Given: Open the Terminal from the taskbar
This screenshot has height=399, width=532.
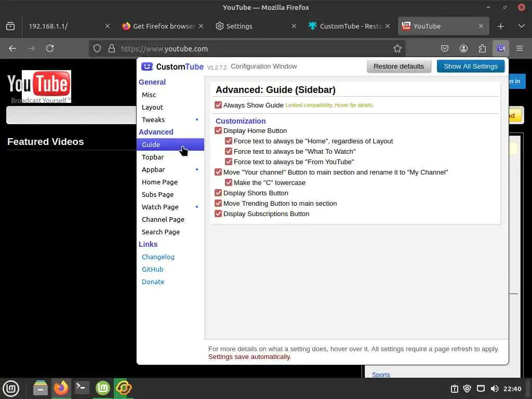Looking at the screenshot, I should [82, 388].
